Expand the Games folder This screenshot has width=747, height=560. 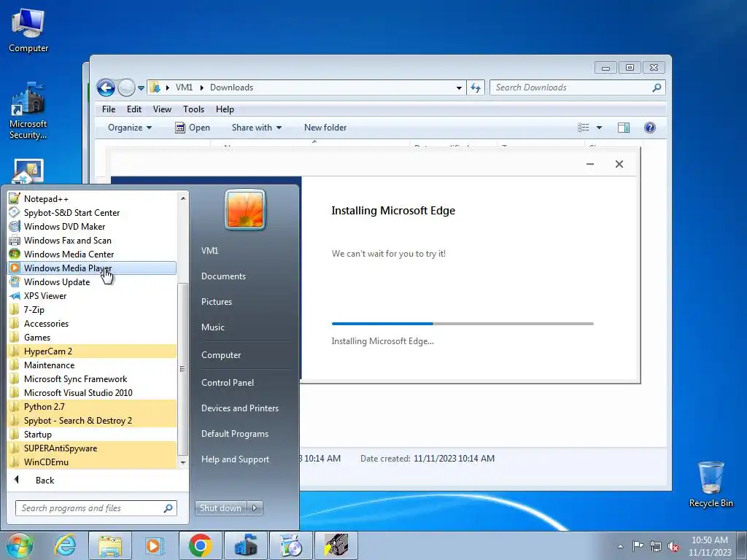tap(92, 337)
